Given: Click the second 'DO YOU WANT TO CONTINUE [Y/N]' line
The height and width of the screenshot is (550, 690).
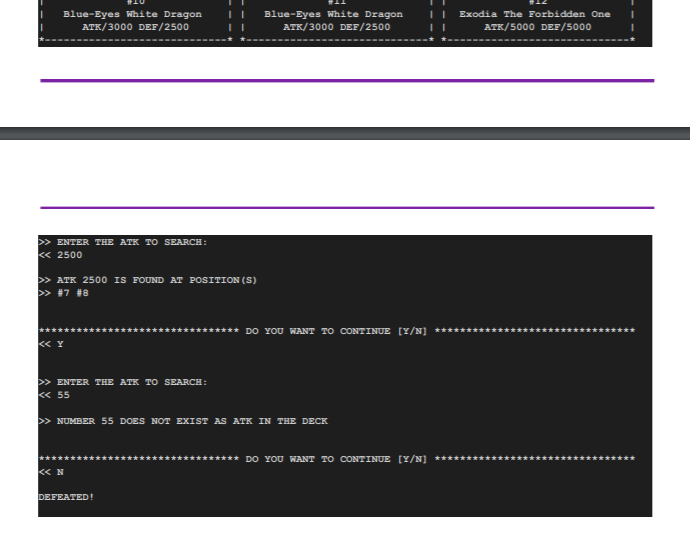Looking at the screenshot, I should coord(337,459).
